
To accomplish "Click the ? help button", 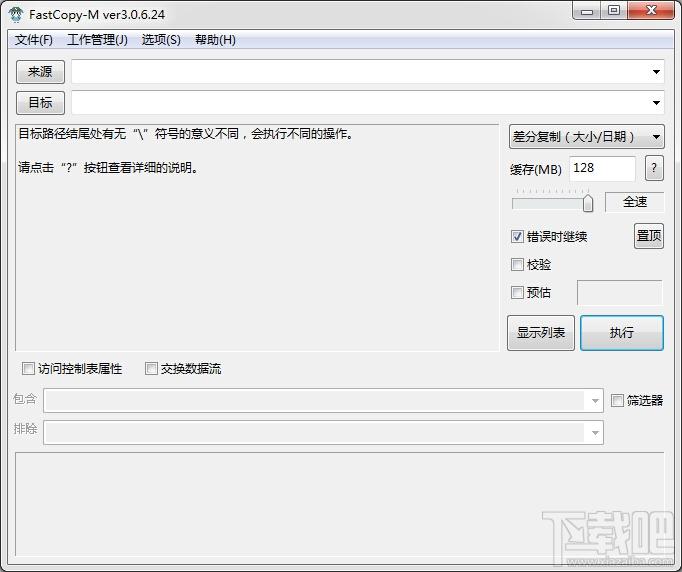I will click(x=654, y=168).
